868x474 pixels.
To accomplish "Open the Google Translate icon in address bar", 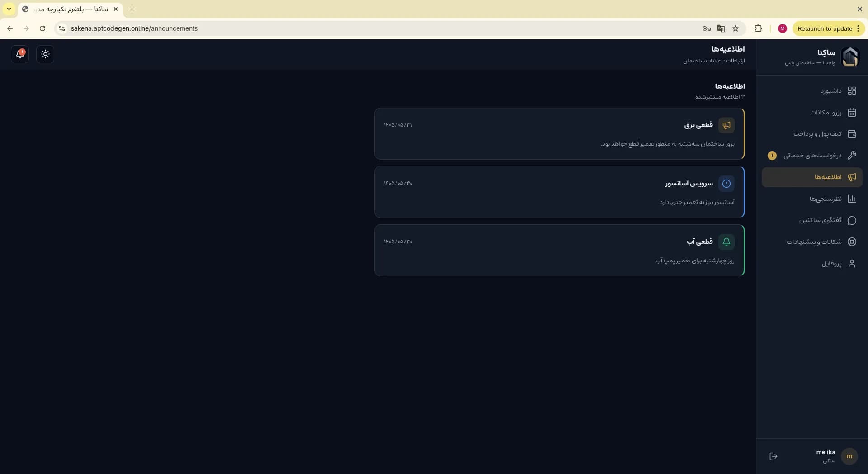I will click(721, 28).
